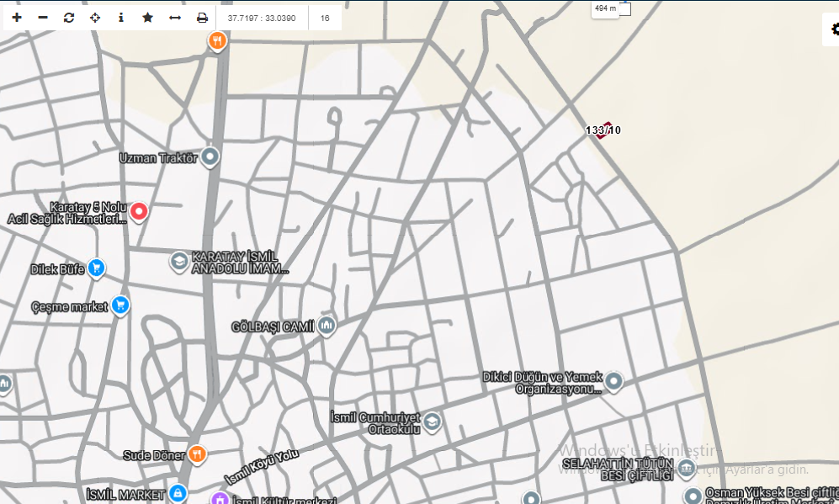Click the Karatay İsmil school pin
The image size is (839, 504).
pyautogui.click(x=179, y=262)
